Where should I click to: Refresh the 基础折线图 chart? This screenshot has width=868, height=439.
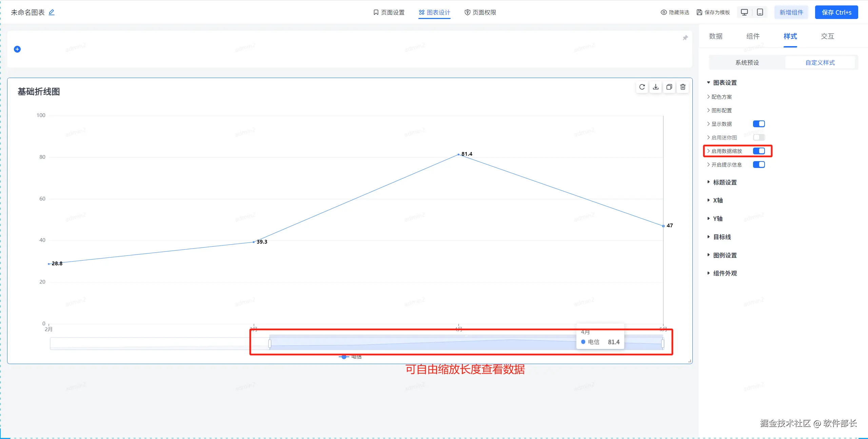tap(642, 87)
